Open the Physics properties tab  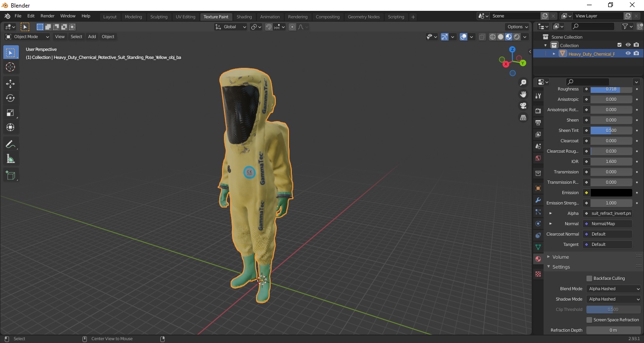point(538,223)
